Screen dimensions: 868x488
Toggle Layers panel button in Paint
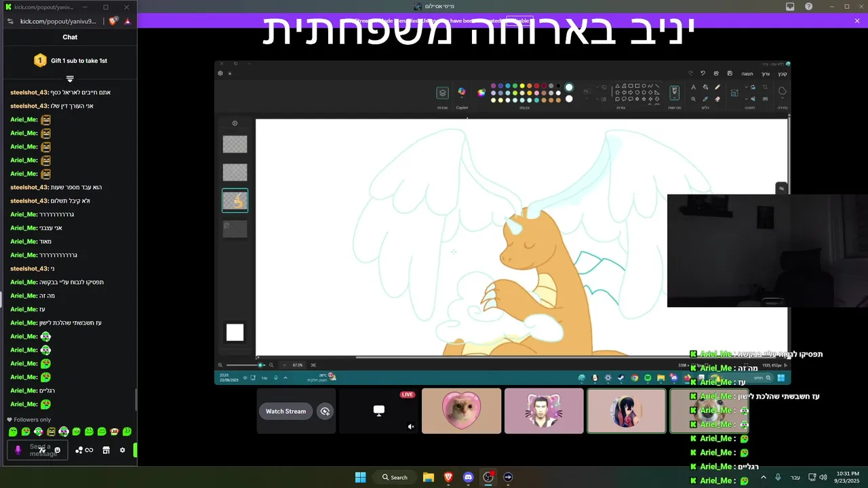click(442, 93)
